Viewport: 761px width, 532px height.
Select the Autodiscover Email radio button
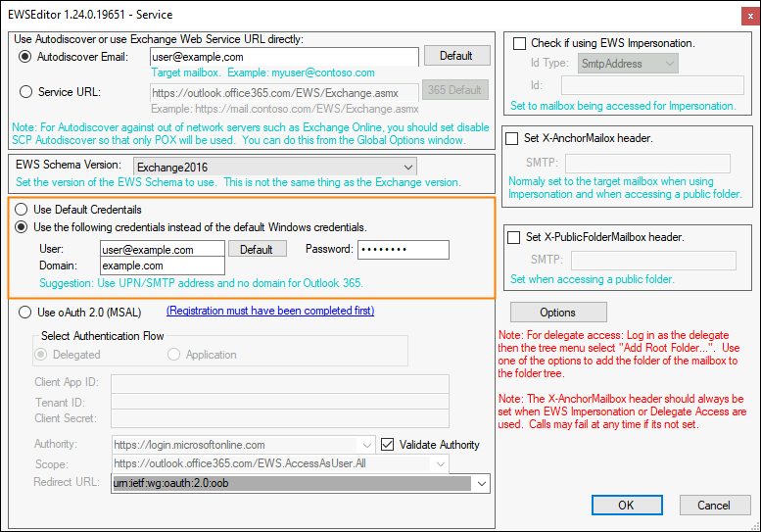[x=24, y=57]
